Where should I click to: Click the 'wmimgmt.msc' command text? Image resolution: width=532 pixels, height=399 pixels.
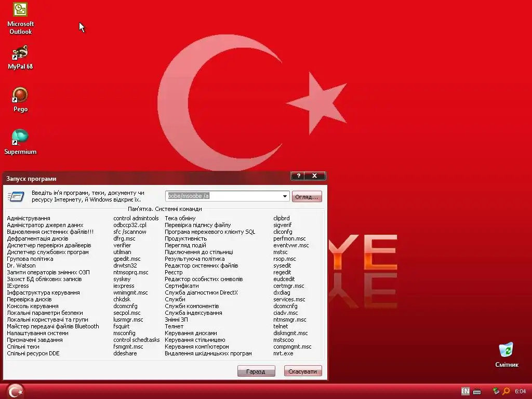[130, 292]
